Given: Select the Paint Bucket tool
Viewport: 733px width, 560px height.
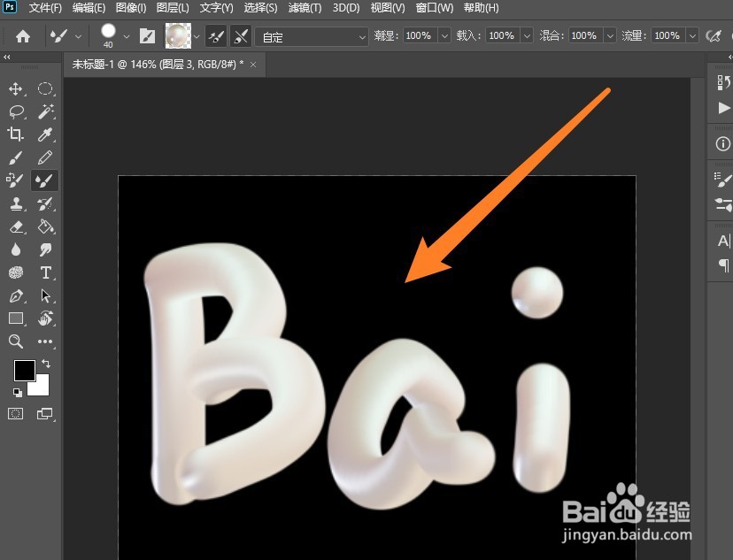Looking at the screenshot, I should pyautogui.click(x=46, y=226).
